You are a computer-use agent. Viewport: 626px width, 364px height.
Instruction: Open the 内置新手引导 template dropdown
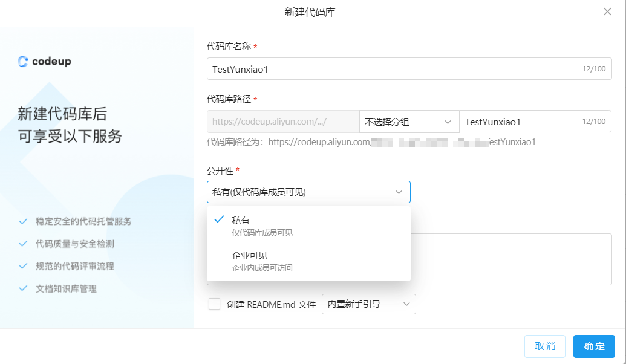pos(368,304)
